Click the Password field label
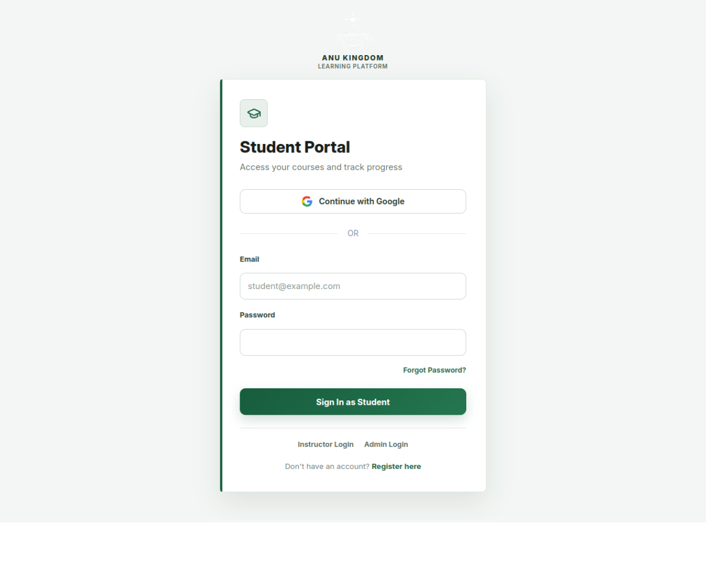This screenshot has width=706, height=588. coord(257,315)
